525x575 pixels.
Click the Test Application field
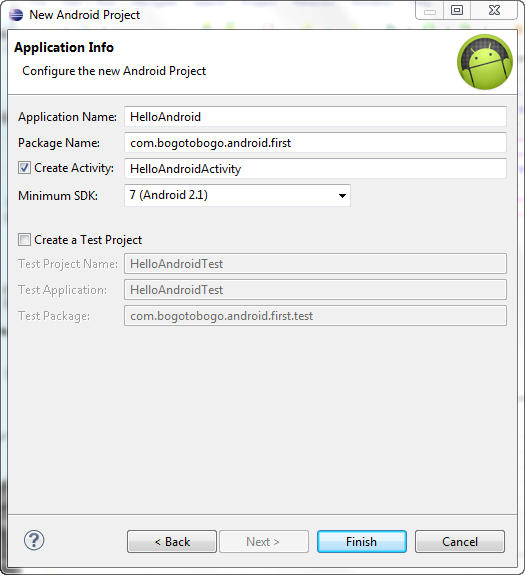tap(315, 290)
